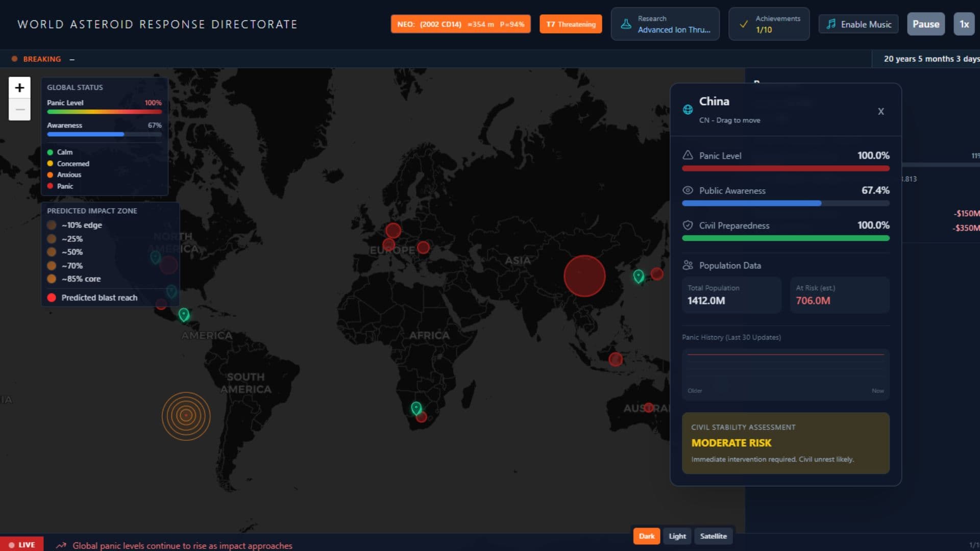Image resolution: width=980 pixels, height=551 pixels.
Task: Click the T7 Threatening status badge
Action: click(571, 24)
